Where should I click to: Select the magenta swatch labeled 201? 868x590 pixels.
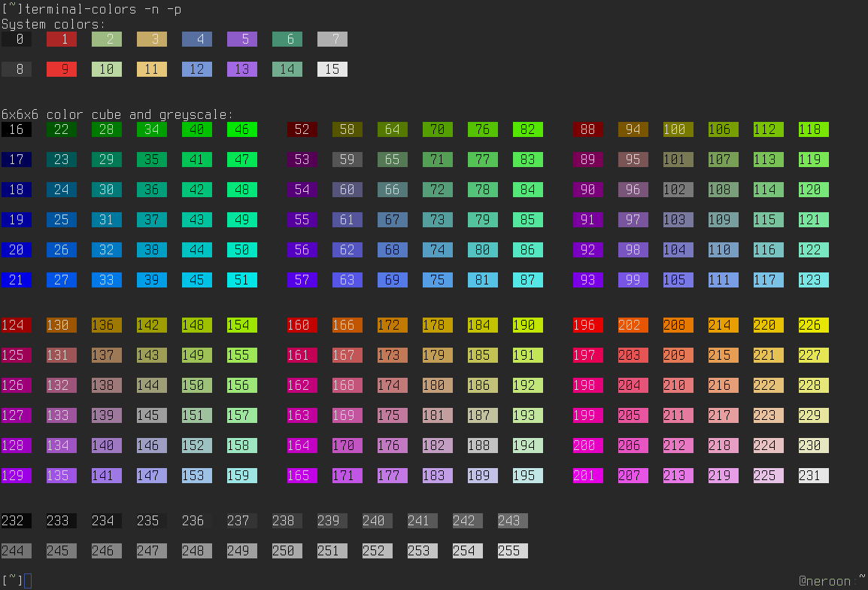point(587,476)
